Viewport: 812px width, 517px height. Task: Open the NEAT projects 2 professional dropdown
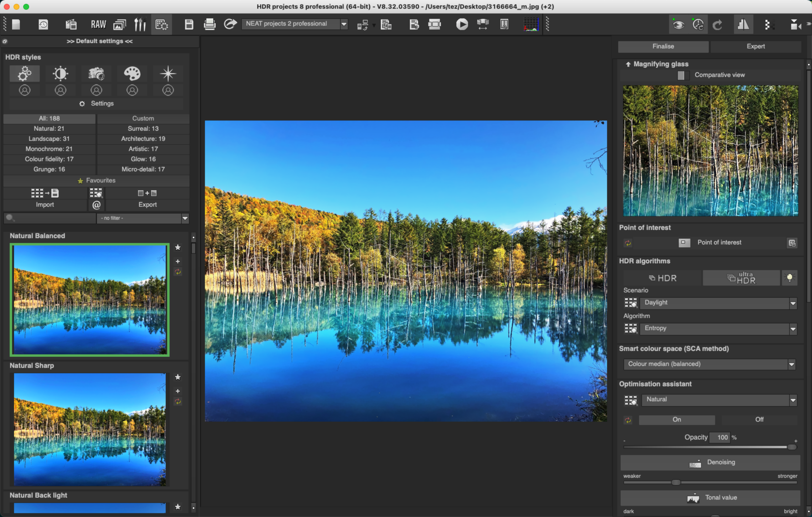point(344,23)
